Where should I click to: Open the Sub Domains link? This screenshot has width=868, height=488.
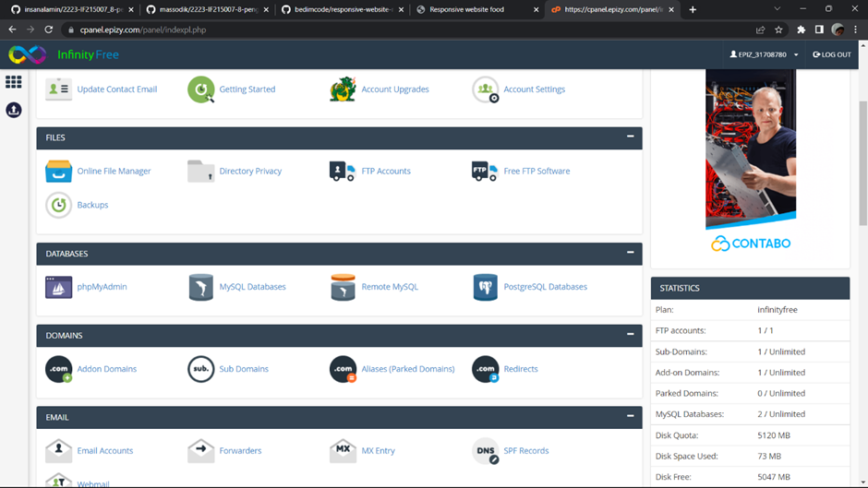[x=244, y=369]
